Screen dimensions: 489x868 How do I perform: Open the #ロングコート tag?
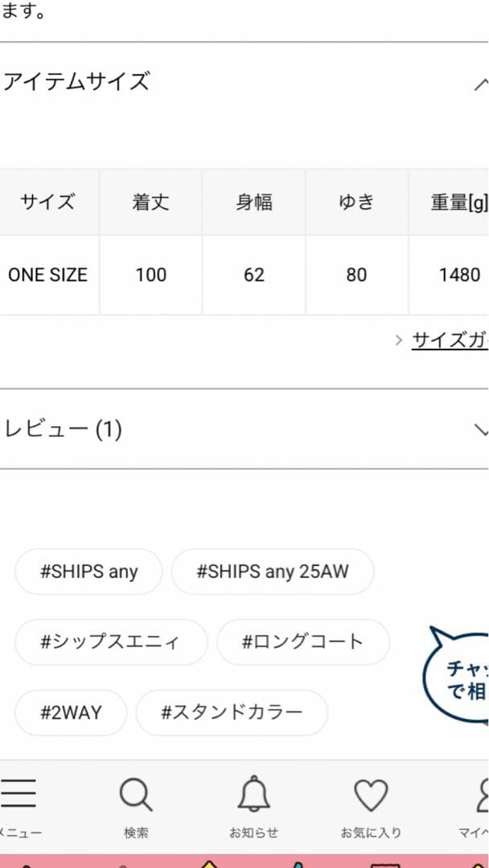point(303,642)
